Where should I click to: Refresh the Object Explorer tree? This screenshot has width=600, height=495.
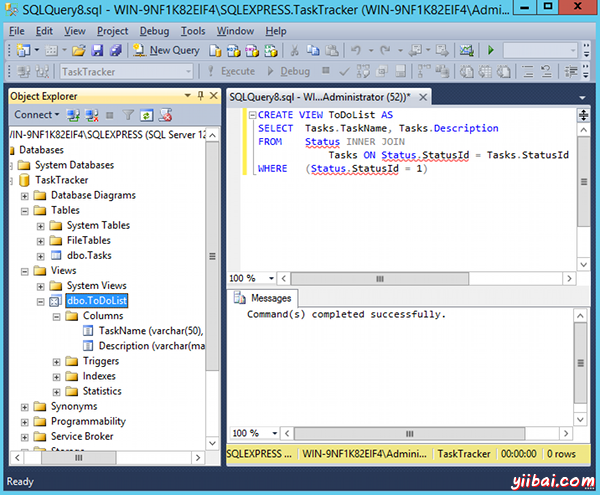(x=146, y=115)
